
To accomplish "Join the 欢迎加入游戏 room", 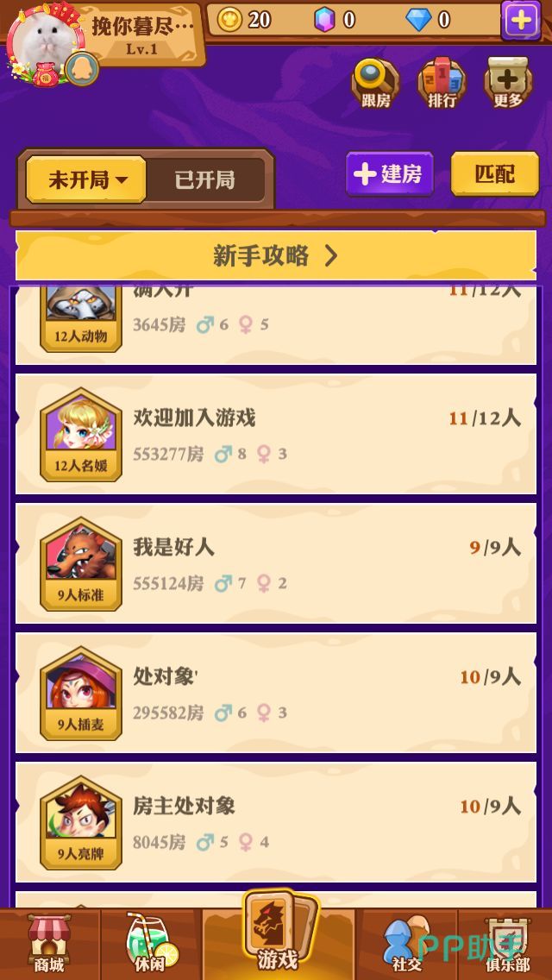I will 276,434.
